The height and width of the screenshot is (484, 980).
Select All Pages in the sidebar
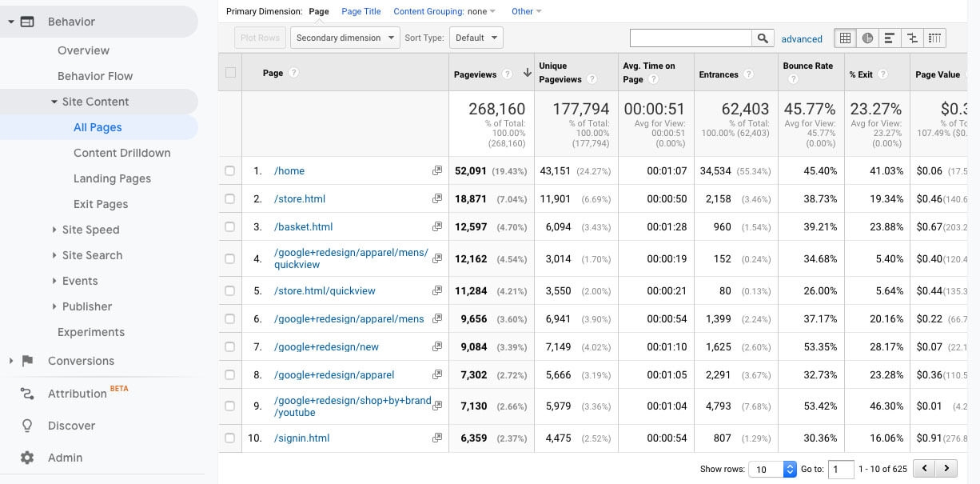point(98,127)
